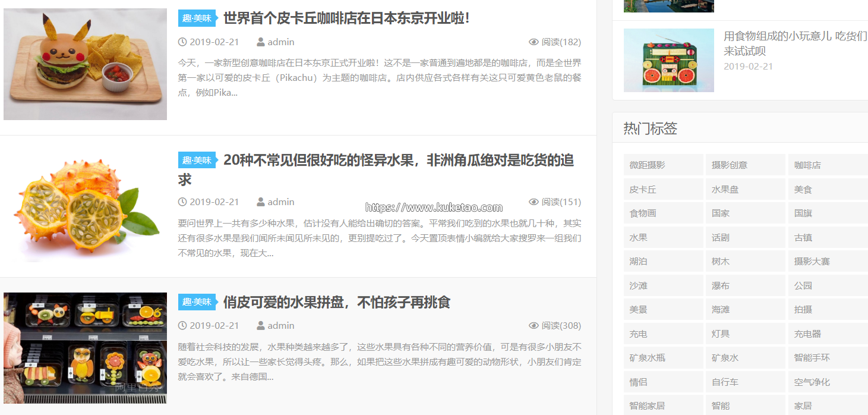
Task: Open the 趣·美味 category tag on Pikachu article
Action: [197, 18]
